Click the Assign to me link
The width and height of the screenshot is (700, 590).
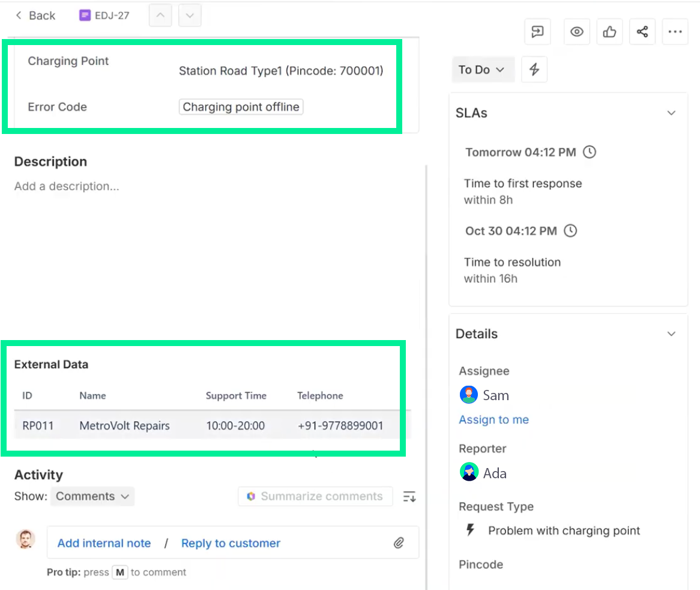coord(493,419)
